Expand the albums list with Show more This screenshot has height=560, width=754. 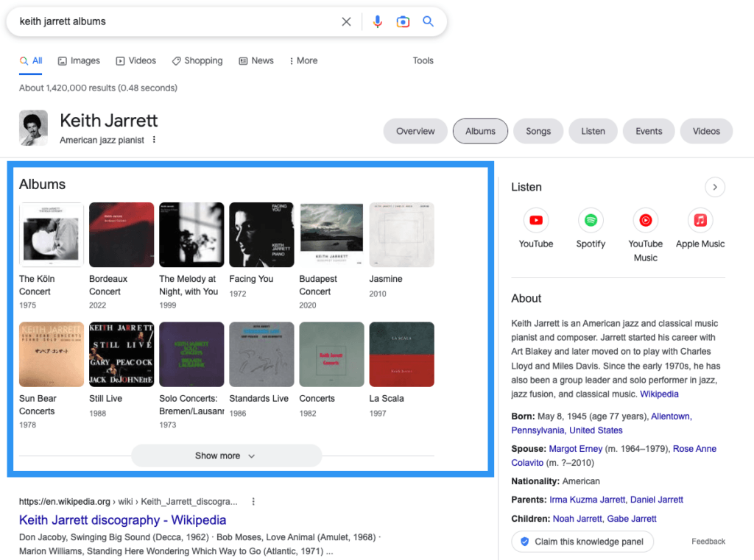point(227,456)
